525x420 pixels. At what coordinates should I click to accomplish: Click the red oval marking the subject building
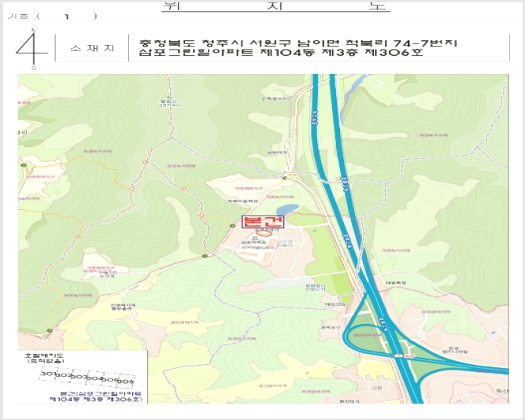pyautogui.click(x=264, y=234)
